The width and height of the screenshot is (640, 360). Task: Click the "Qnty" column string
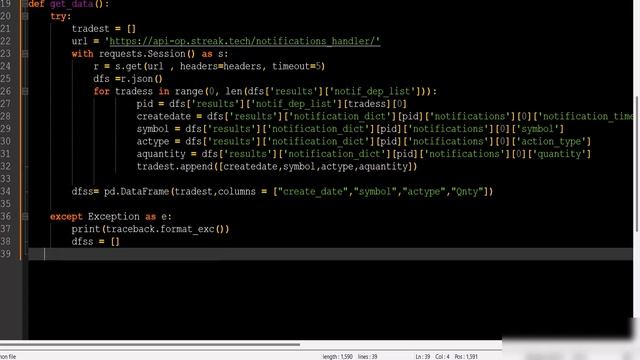(x=467, y=191)
